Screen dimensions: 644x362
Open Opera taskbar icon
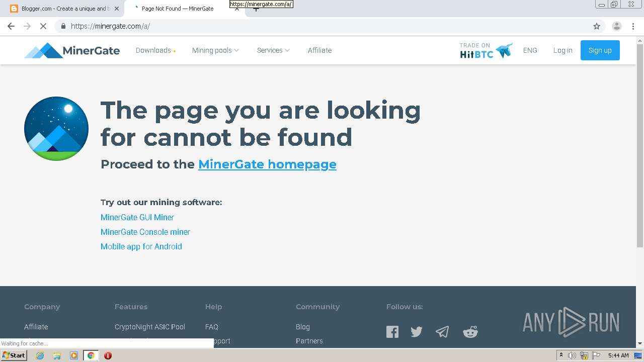click(108, 355)
